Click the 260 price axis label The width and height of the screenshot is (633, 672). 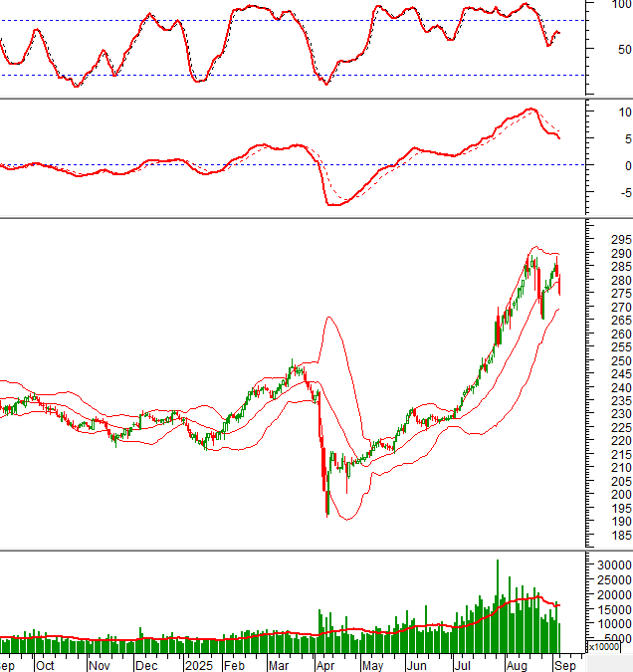(621, 334)
